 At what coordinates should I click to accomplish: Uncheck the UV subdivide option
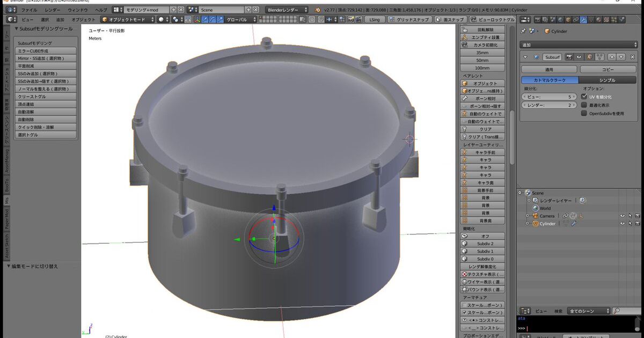click(584, 97)
